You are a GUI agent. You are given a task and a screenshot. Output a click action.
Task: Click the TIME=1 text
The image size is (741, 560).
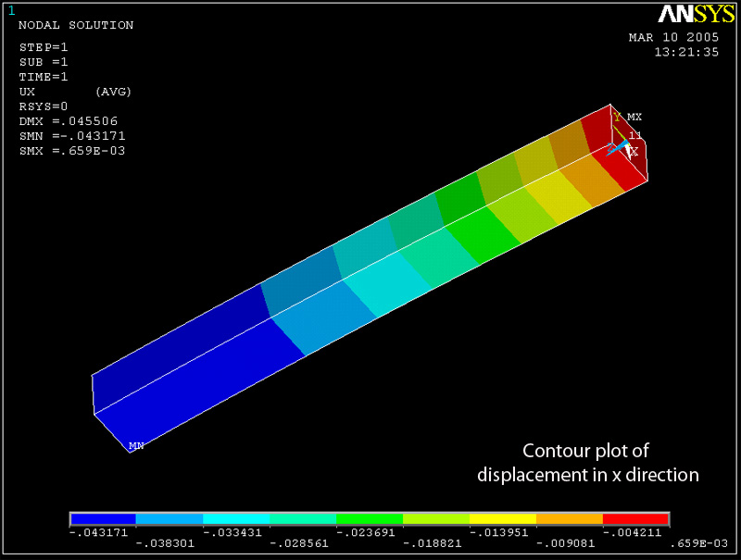pyautogui.click(x=44, y=77)
